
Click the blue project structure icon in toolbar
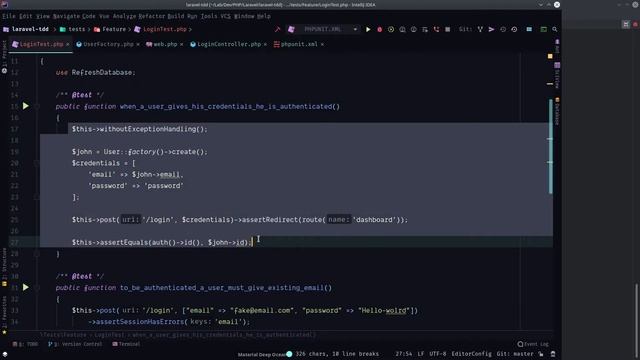529,29
